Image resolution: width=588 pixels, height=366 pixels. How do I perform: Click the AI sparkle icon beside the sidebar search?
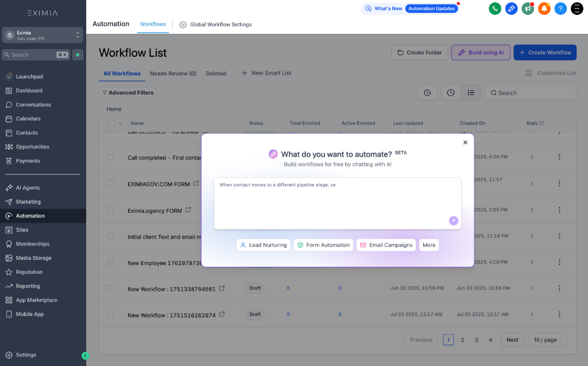pos(78,54)
